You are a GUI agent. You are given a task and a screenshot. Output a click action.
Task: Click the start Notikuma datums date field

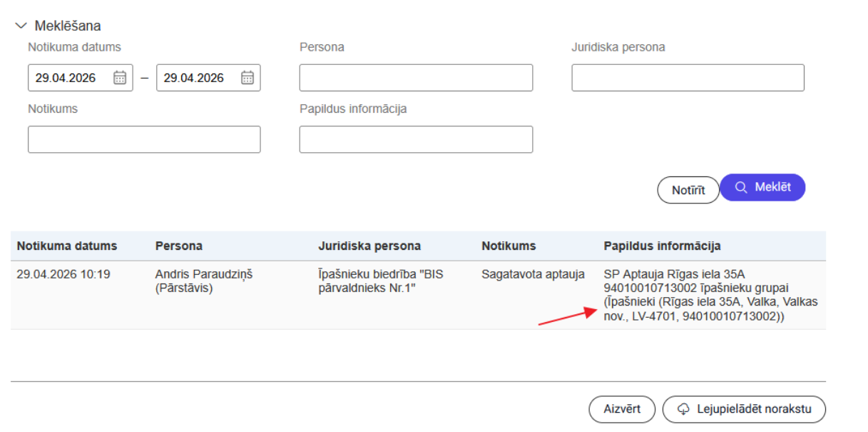[81, 78]
